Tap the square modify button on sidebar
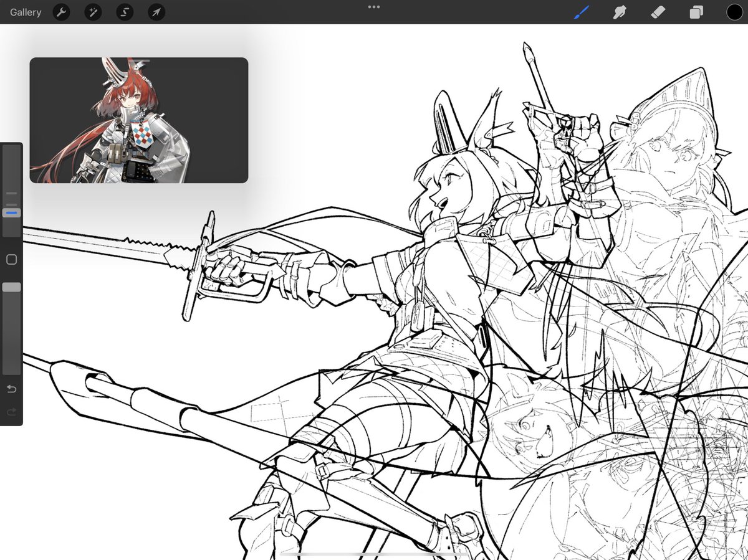The width and height of the screenshot is (748, 560). pyautogui.click(x=11, y=260)
